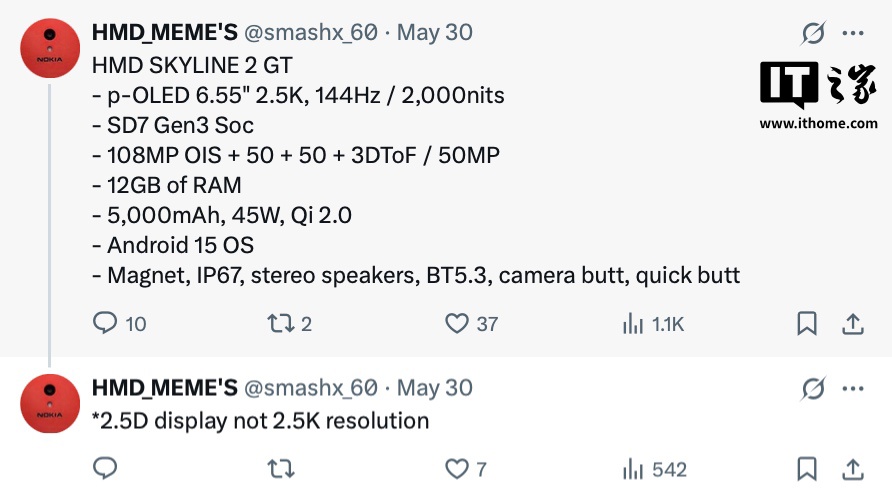The image size is (892, 500).
Task: Open Grok icon on first tweet
Action: (x=813, y=33)
